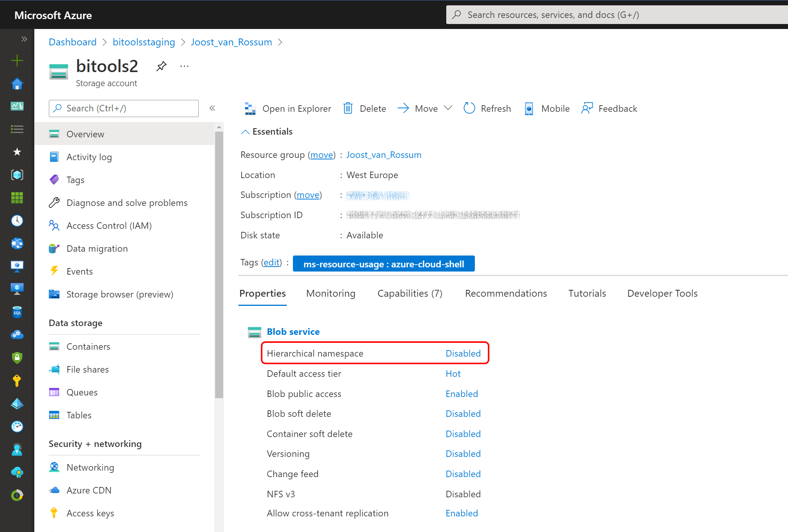Pin bitools2 to dashboard
788x532 pixels.
[x=161, y=66]
